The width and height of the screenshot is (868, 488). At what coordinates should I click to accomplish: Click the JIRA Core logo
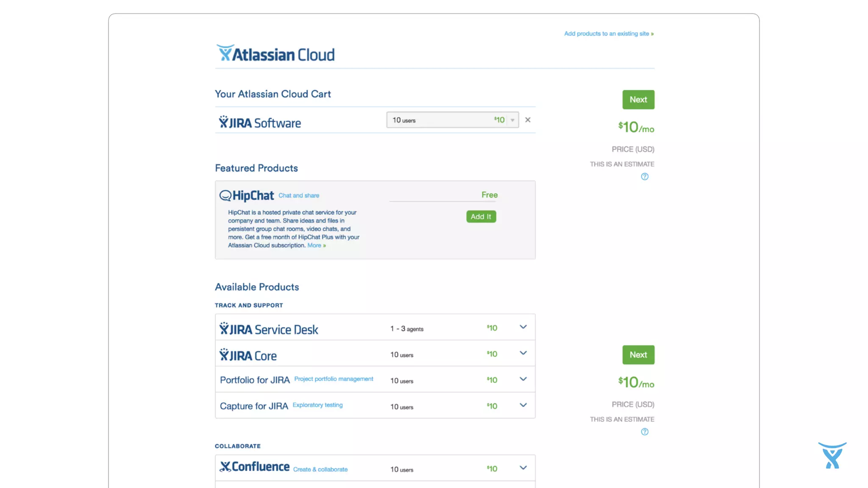[248, 355]
